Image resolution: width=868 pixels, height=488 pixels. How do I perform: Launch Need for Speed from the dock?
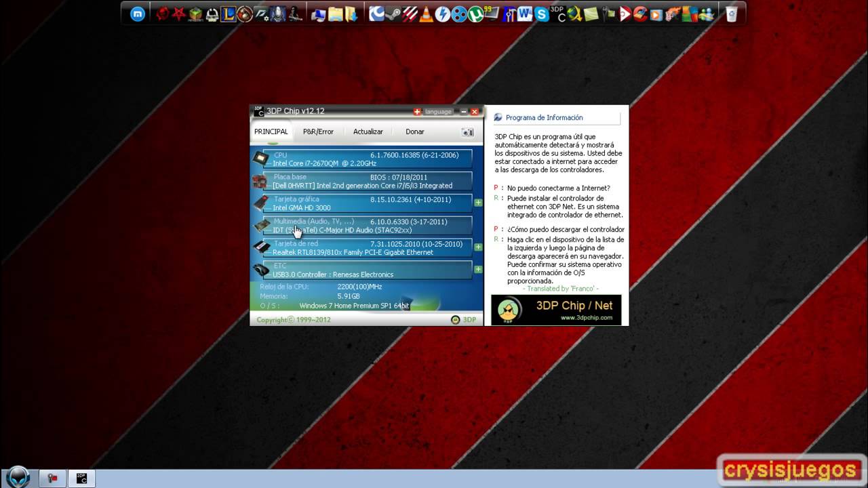pos(262,14)
